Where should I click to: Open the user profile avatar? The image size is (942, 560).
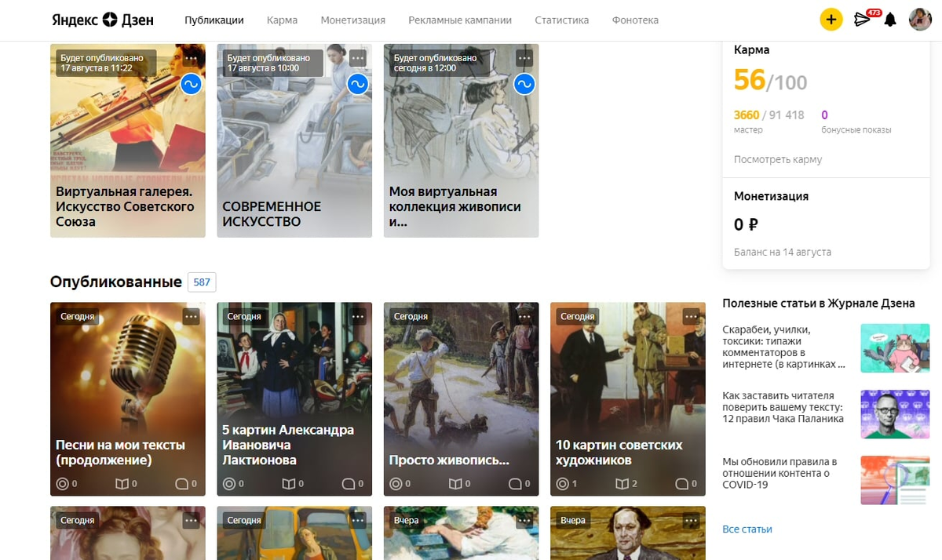tap(920, 20)
